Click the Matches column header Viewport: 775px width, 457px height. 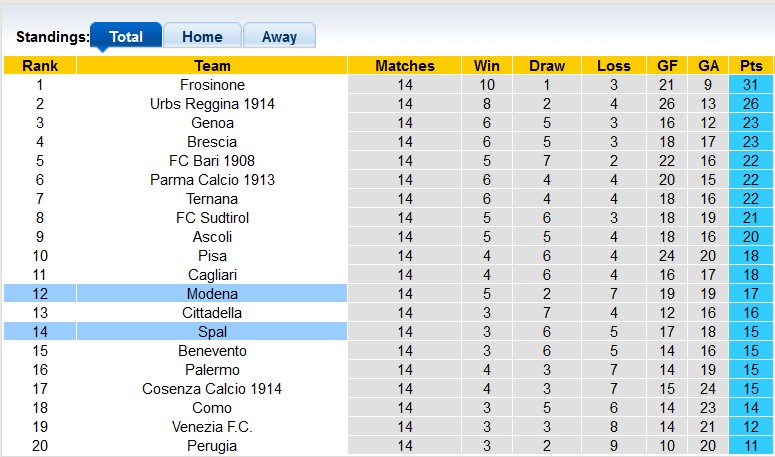pos(405,66)
